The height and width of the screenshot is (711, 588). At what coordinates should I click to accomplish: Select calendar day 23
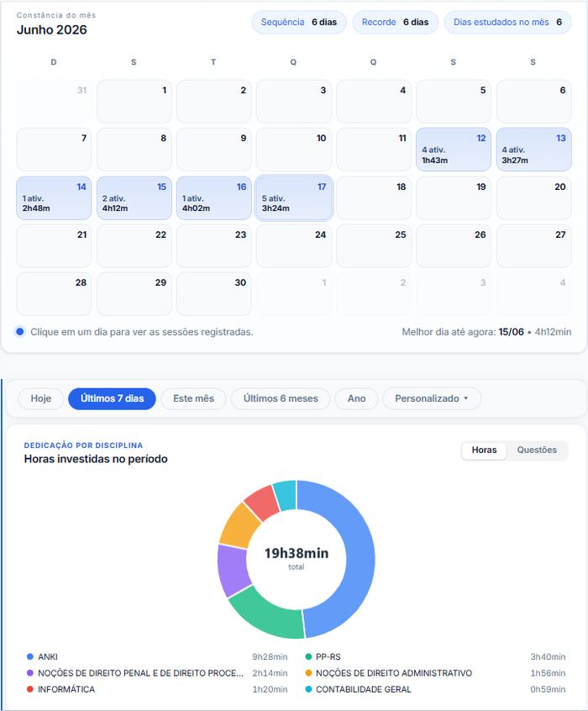[214, 245]
